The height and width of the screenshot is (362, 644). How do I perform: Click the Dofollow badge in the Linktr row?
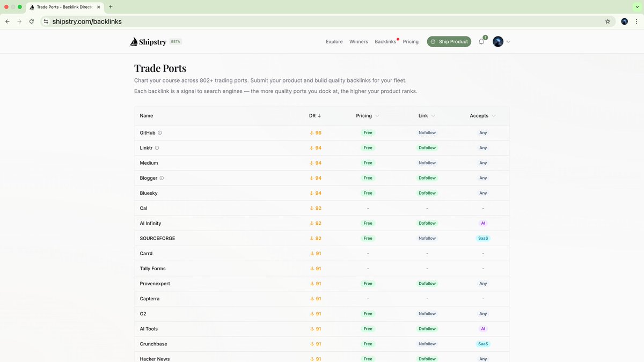click(x=427, y=147)
